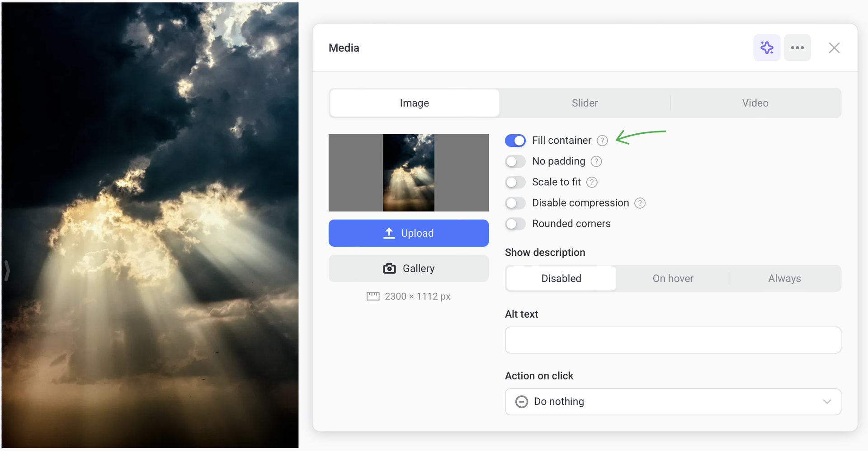
Task: Enable the Rounded corners switch
Action: 515,224
